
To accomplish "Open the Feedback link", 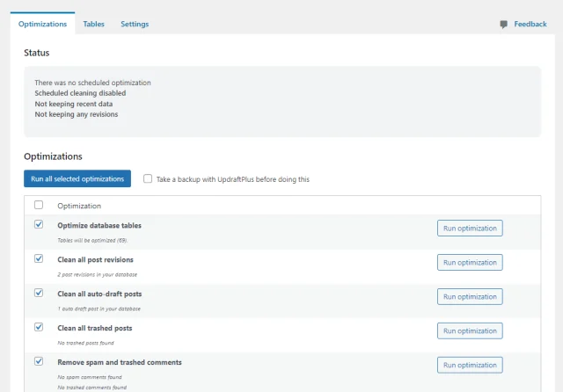I will (x=530, y=25).
